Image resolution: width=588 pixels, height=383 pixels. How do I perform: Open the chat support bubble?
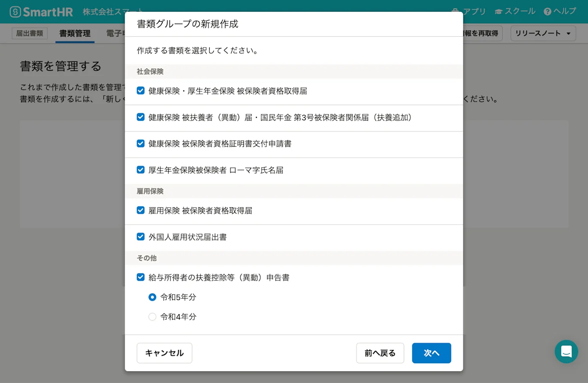(566, 351)
